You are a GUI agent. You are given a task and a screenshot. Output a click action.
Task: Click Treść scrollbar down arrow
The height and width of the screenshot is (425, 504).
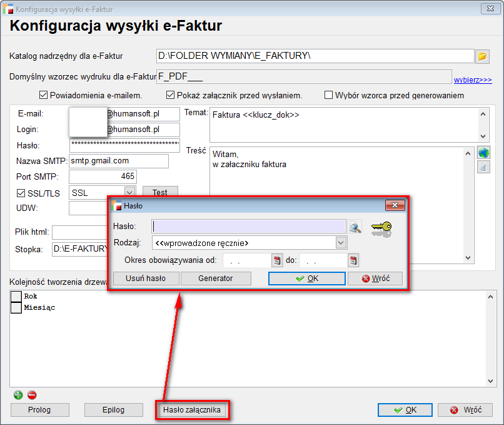468,258
